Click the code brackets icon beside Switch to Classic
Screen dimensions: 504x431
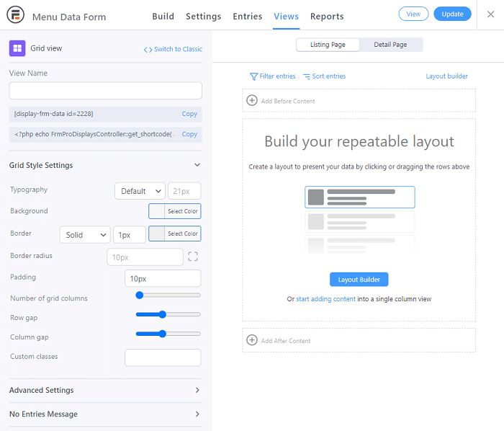click(x=148, y=50)
